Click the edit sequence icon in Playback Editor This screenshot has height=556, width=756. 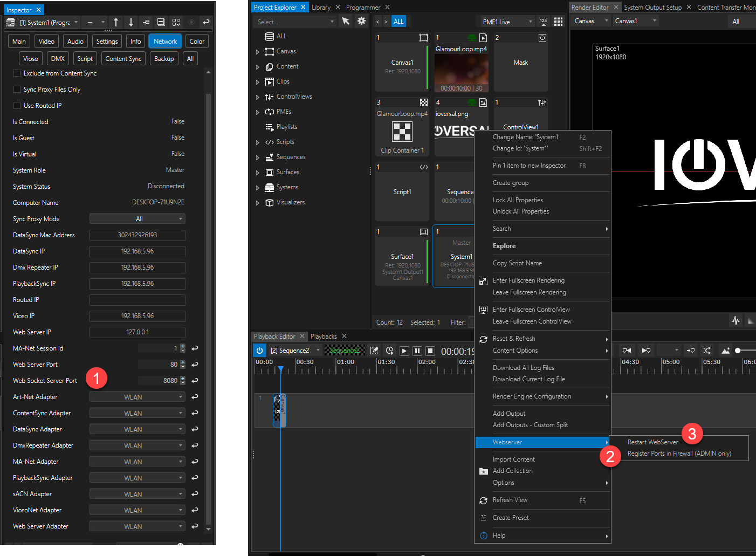tap(374, 351)
